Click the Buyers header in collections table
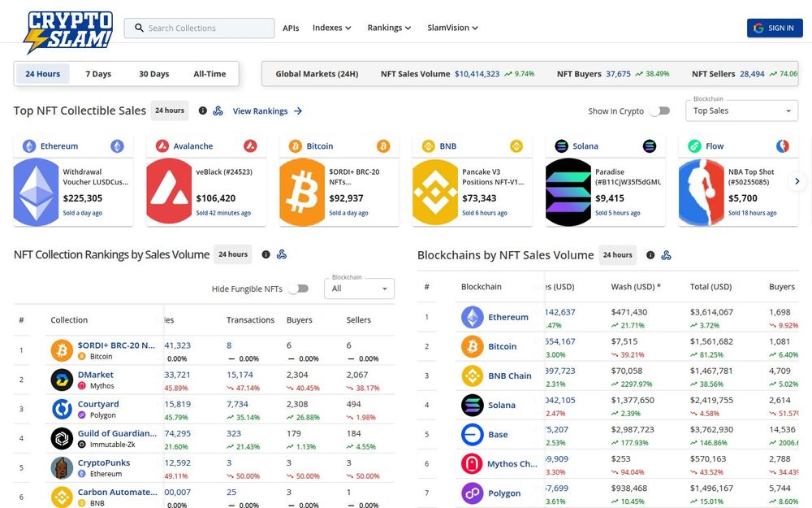 point(300,319)
